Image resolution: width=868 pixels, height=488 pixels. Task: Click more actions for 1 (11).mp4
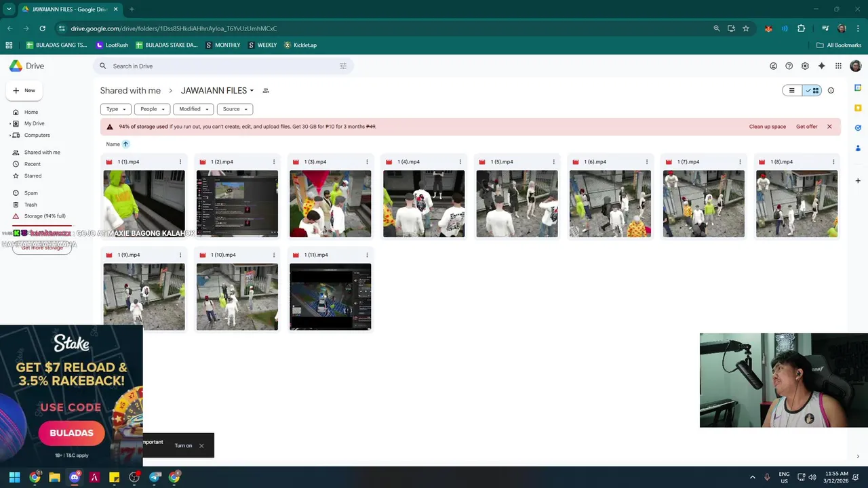367,255
